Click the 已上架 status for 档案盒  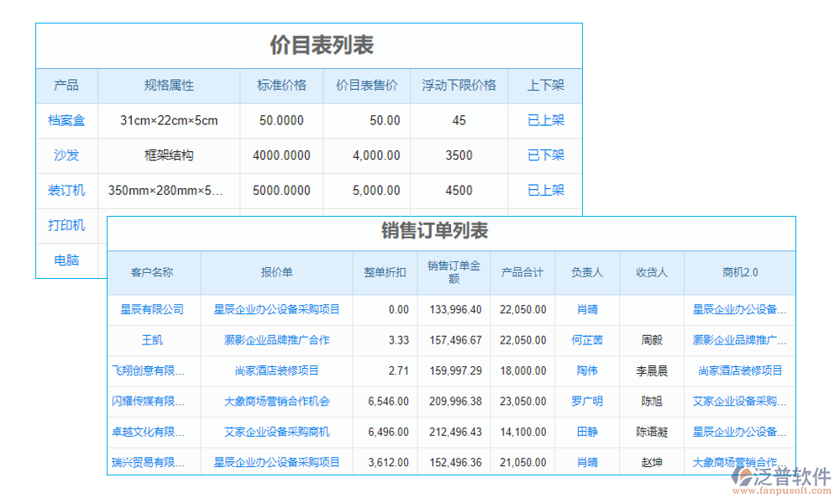tap(544, 120)
